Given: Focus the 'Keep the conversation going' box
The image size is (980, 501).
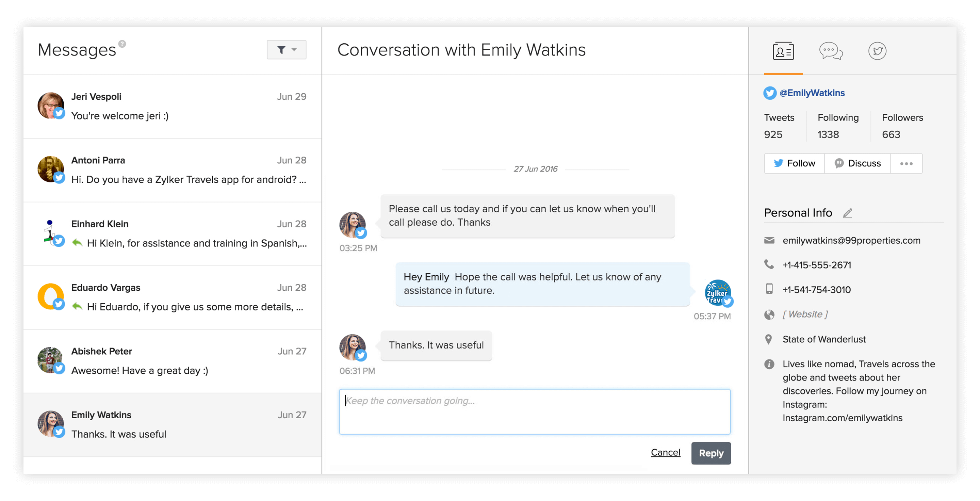Looking at the screenshot, I should [x=535, y=411].
